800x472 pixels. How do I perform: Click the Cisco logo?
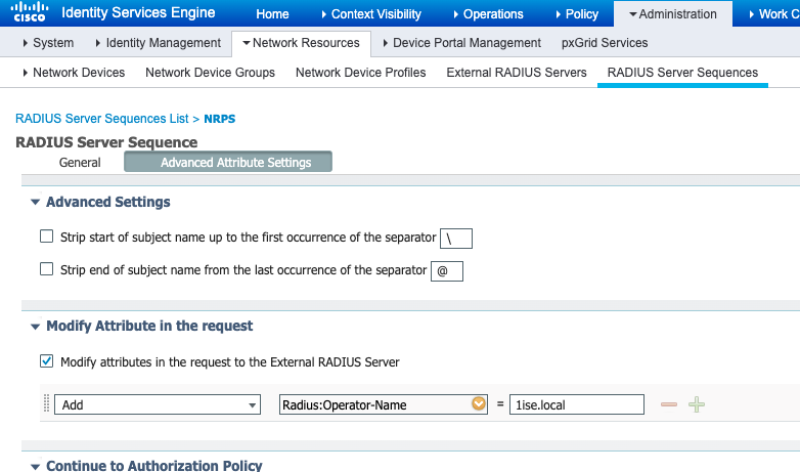tap(29, 12)
